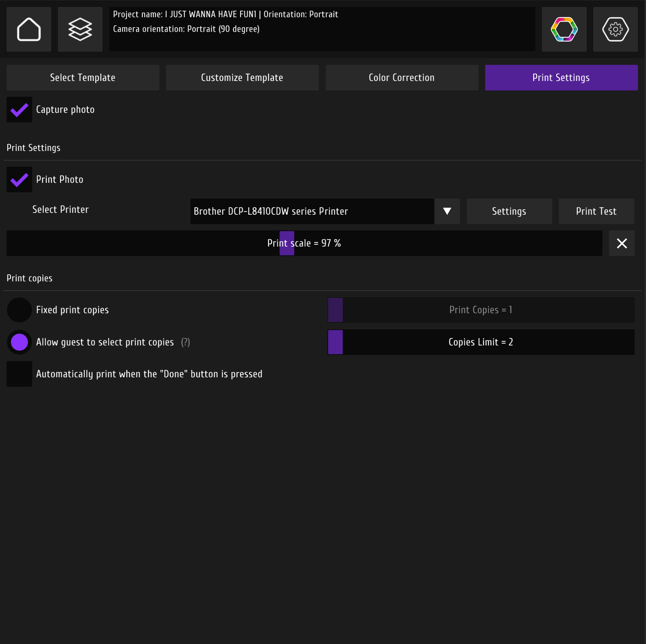Adjust the Print scale slider handle
Image resolution: width=646 pixels, height=644 pixels.
(287, 243)
